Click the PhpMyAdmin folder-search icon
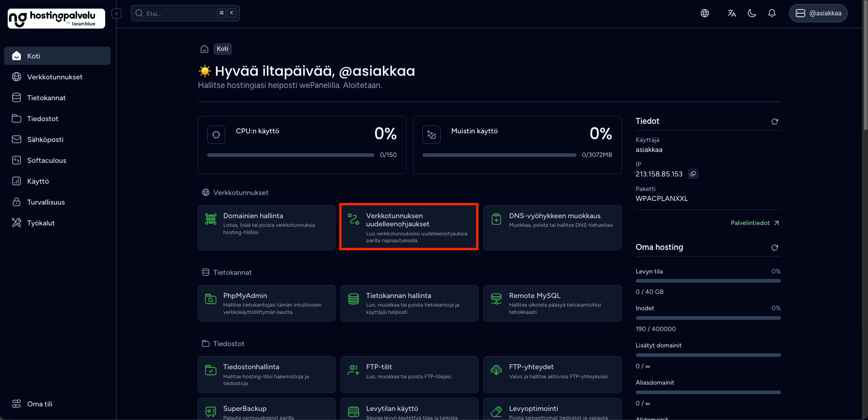The height and width of the screenshot is (420, 868). pyautogui.click(x=211, y=299)
